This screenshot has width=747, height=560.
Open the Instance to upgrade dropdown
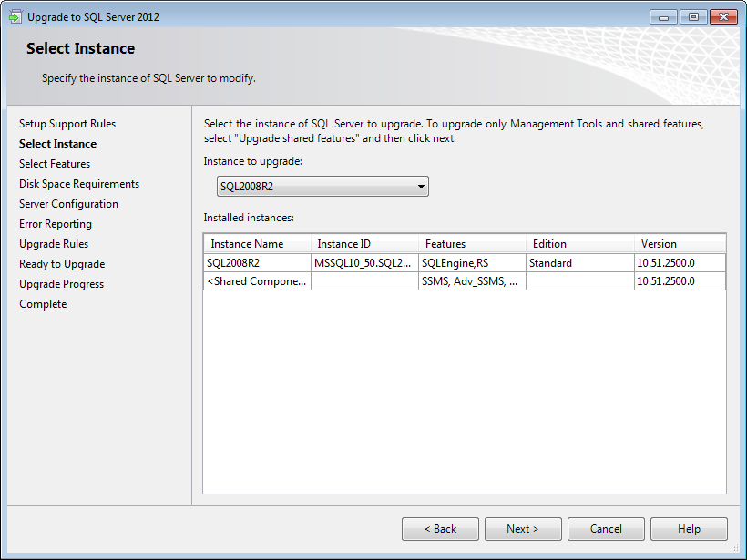pyautogui.click(x=322, y=186)
